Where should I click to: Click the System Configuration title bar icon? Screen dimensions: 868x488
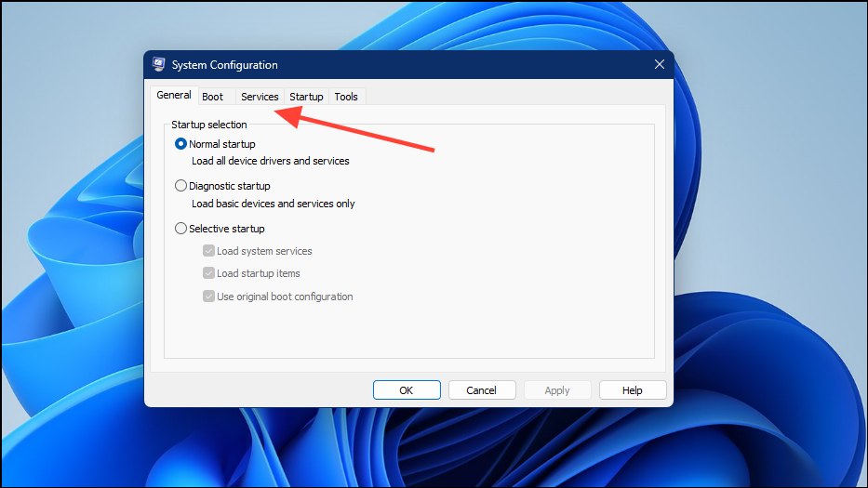pyautogui.click(x=159, y=64)
